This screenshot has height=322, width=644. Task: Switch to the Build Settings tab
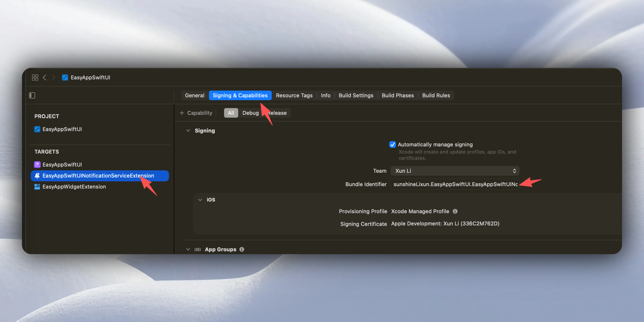(356, 95)
